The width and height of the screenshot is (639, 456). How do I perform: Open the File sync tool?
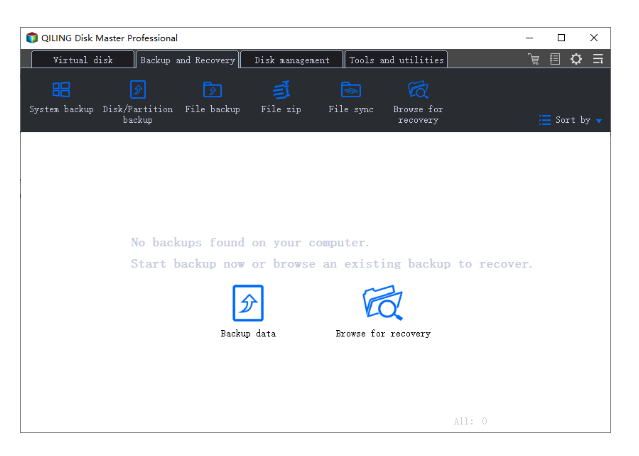point(351,98)
